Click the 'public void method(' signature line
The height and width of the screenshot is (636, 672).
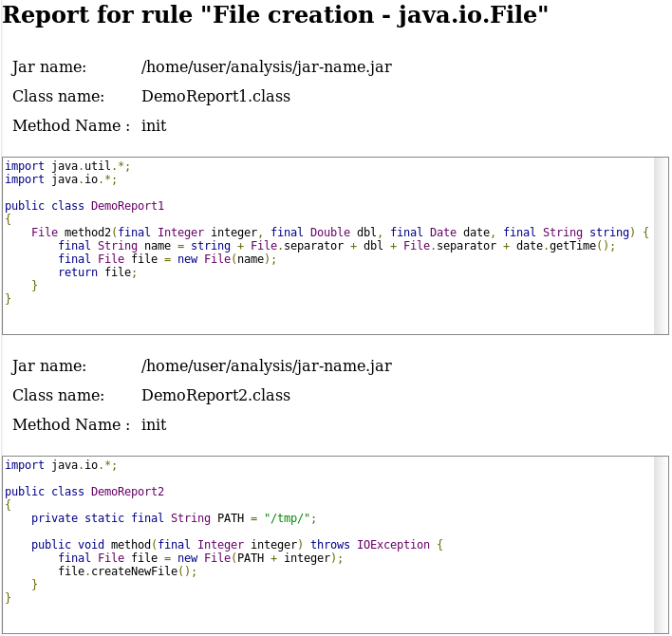click(237, 545)
